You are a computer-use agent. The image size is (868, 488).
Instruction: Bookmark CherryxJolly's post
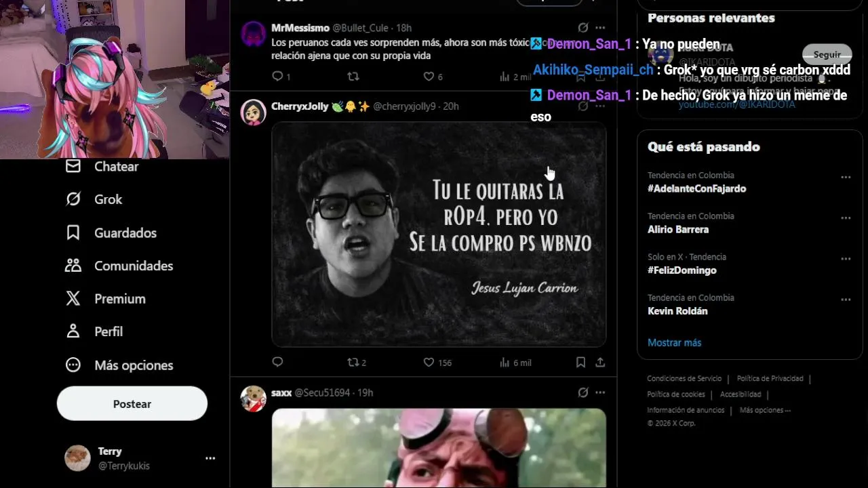[580, 363]
